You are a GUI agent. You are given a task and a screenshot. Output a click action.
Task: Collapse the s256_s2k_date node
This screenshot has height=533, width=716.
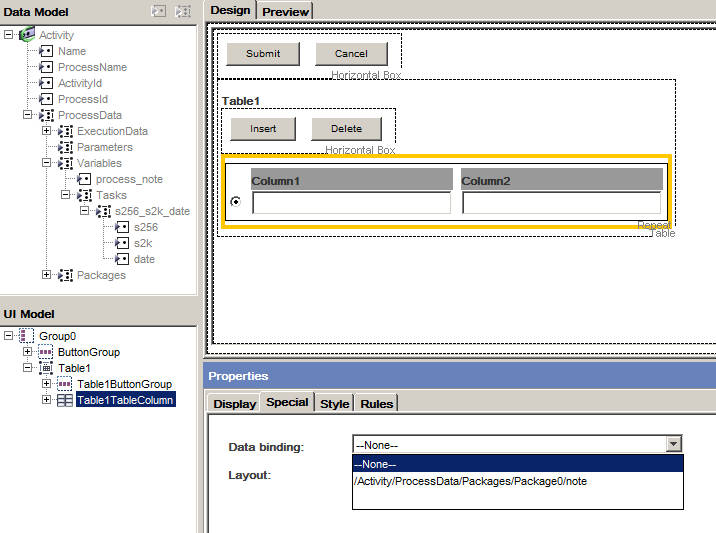(x=84, y=211)
